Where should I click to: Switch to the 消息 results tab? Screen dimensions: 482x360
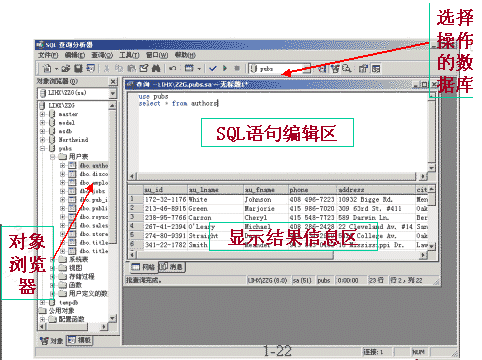172,267
